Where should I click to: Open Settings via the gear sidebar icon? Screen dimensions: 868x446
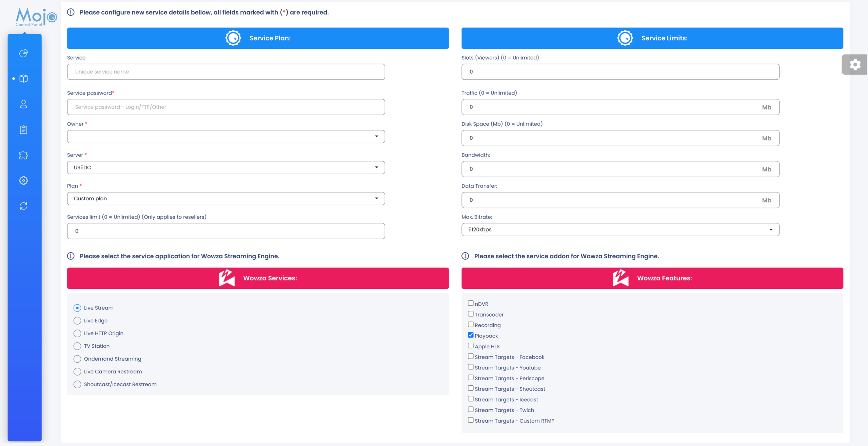point(23,180)
